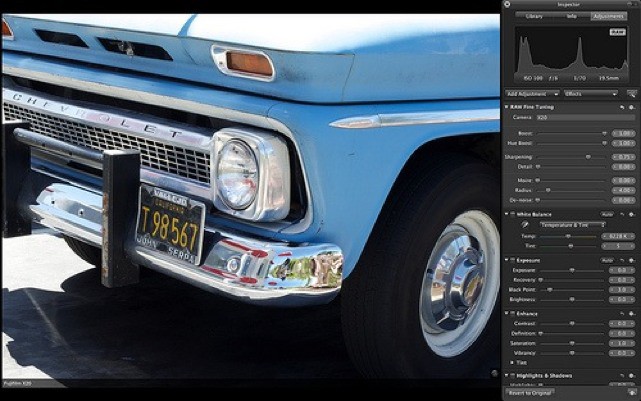Toggle the Enhance adjustment checkbox
Image resolution: width=641 pixels, height=401 pixels.
click(x=508, y=314)
